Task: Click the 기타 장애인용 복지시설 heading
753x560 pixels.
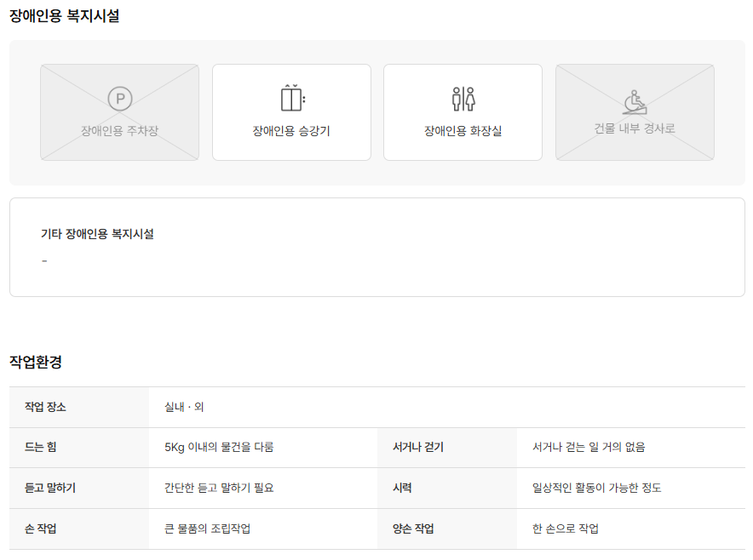Action: [97, 234]
